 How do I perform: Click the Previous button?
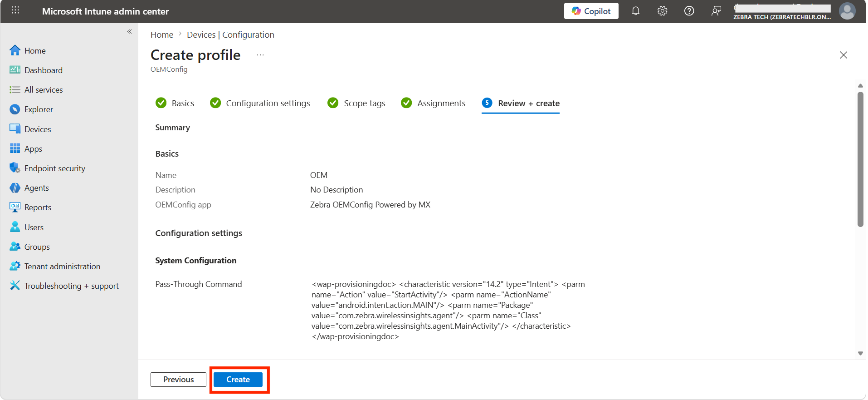pos(178,380)
